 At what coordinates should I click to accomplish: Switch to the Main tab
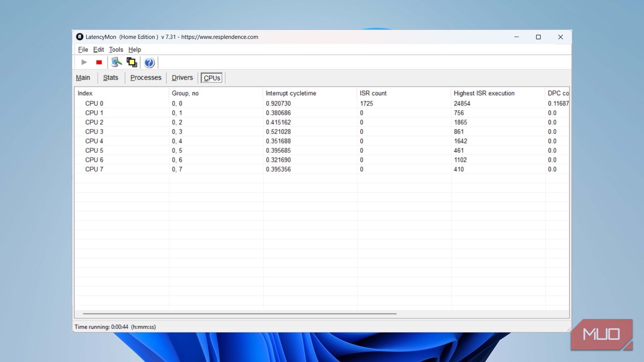(83, 78)
